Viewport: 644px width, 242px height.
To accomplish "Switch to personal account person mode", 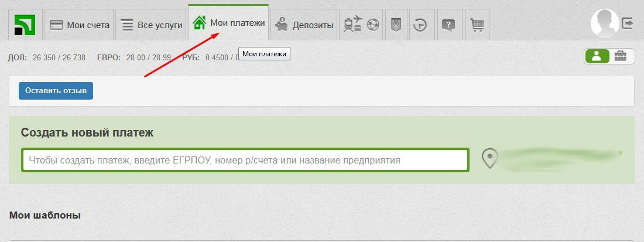I will 597,56.
